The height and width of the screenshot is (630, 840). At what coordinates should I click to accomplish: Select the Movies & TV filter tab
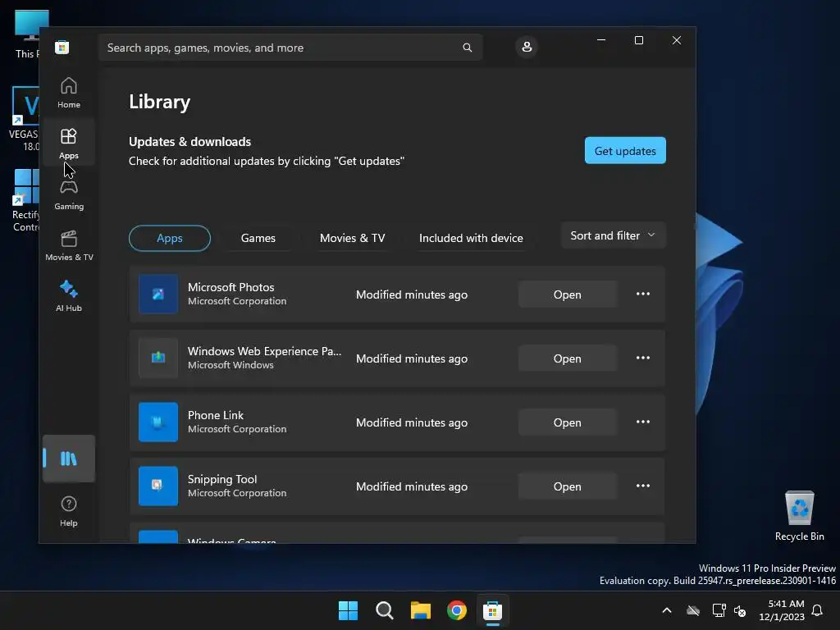click(x=353, y=238)
